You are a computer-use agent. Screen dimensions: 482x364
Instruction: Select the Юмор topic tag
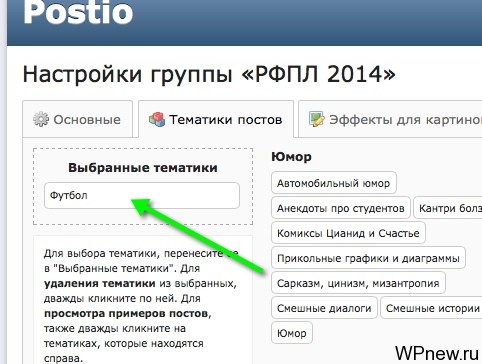(x=292, y=333)
